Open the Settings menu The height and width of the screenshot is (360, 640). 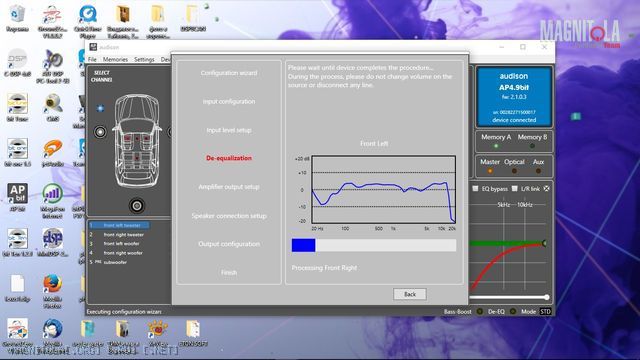coord(144,60)
